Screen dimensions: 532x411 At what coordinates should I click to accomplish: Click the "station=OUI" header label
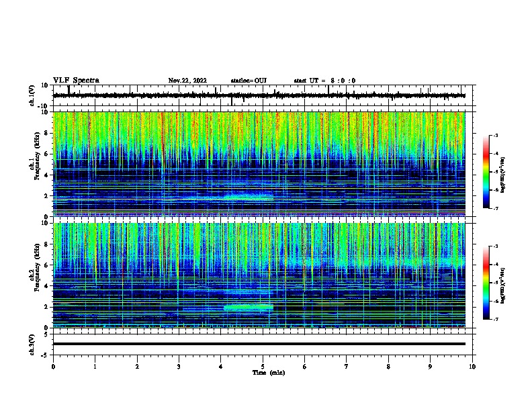249,81
